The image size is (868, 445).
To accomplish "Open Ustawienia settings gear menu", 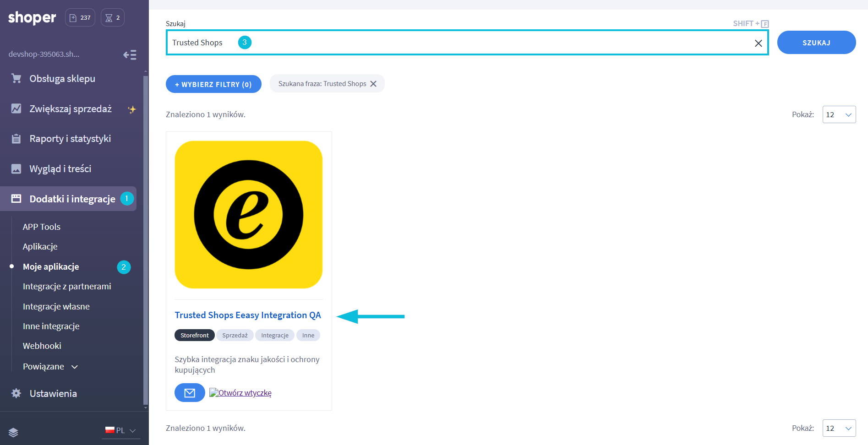I will [x=53, y=393].
